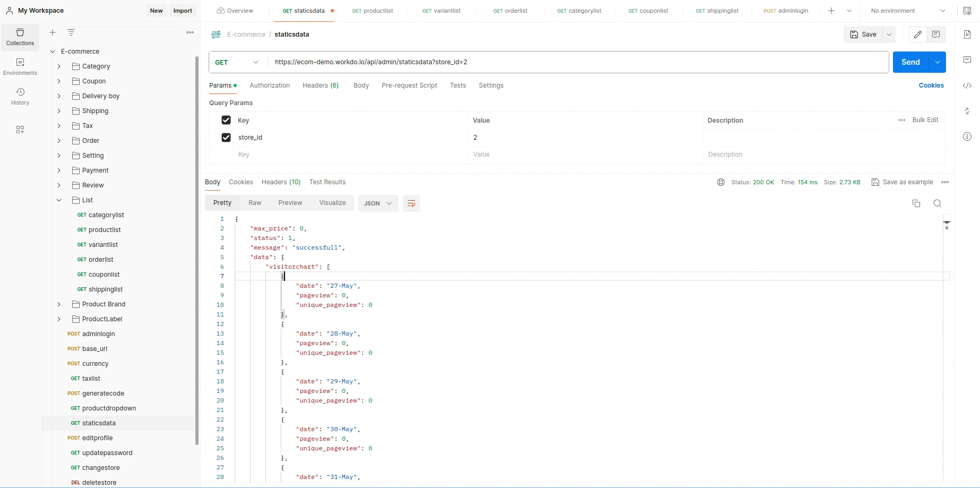
Task: Open the code snippet generator
Action: 967,85
